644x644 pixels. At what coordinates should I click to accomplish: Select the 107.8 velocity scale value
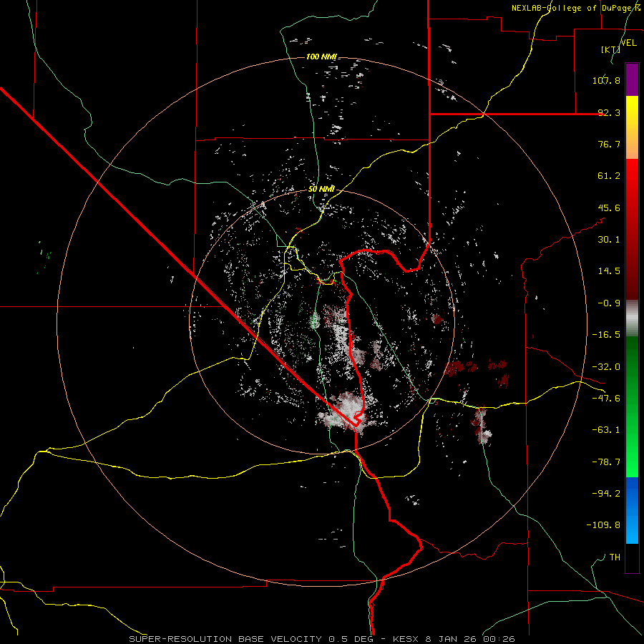pyautogui.click(x=606, y=80)
